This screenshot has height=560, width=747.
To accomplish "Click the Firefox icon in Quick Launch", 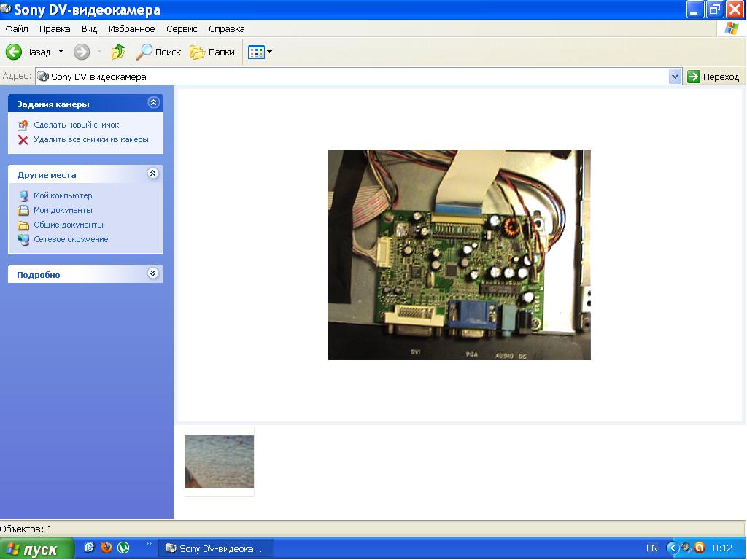I will [x=107, y=547].
